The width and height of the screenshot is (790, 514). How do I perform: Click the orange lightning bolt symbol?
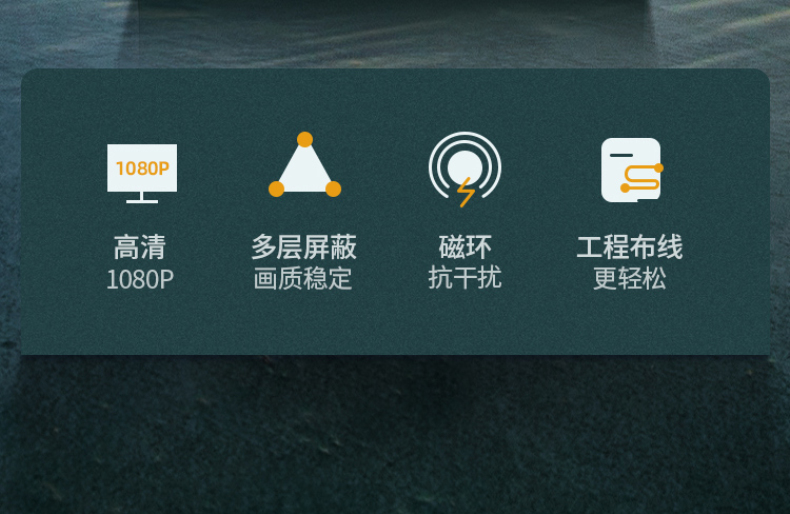(466, 192)
